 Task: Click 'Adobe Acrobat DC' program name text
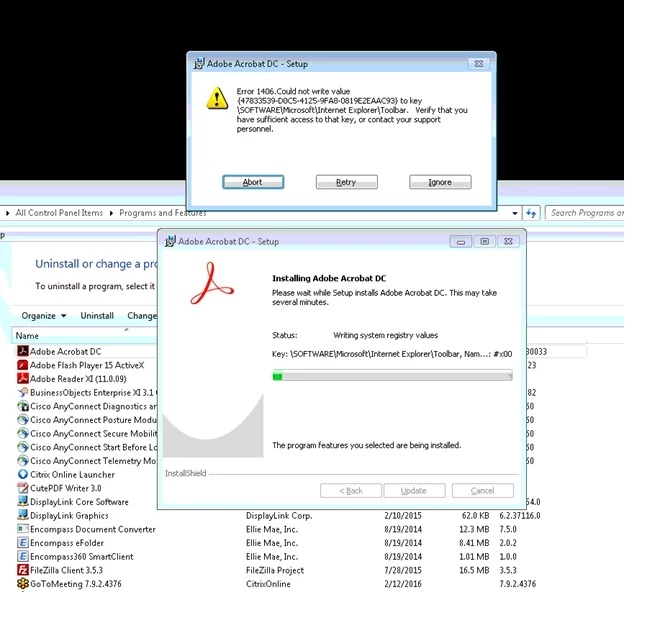pyautogui.click(x=66, y=351)
